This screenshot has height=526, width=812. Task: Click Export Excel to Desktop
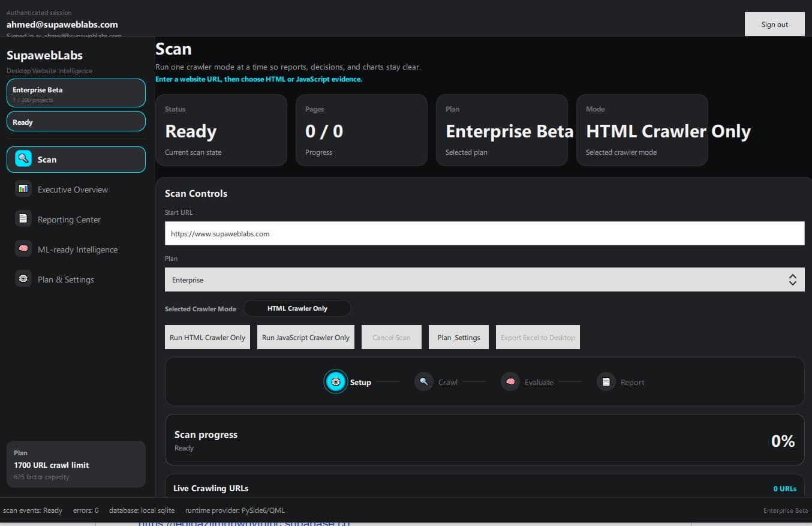538,337
